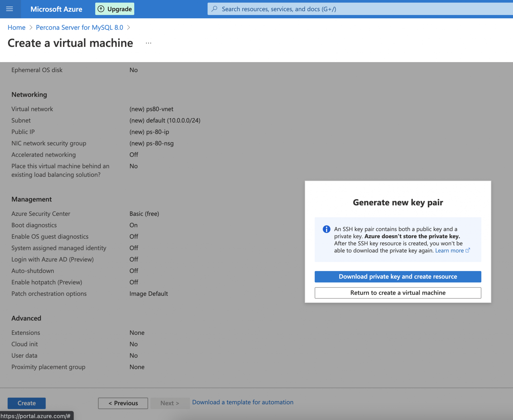The width and height of the screenshot is (513, 420).
Task: Click the upgrade arrow icon
Action: (x=101, y=9)
